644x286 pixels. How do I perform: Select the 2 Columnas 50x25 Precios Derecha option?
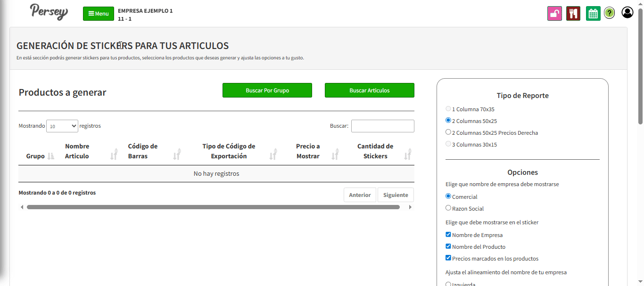[x=448, y=132]
